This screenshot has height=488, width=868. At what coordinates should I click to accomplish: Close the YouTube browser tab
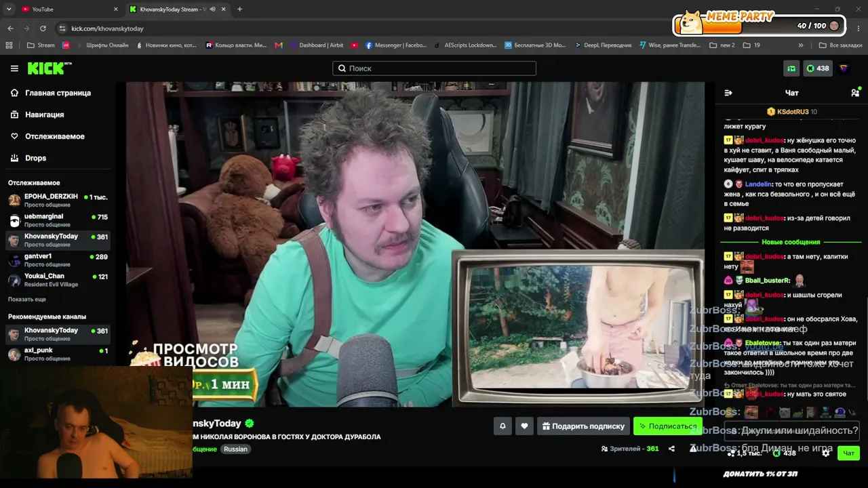click(x=116, y=9)
